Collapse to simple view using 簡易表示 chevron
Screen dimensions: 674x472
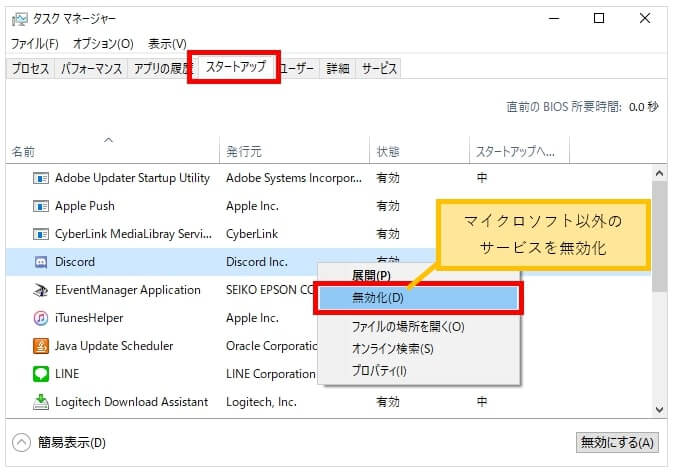[x=21, y=442]
